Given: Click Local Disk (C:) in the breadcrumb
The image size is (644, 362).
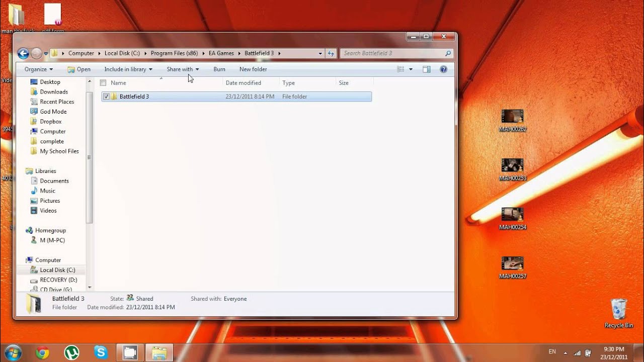Looking at the screenshot, I should (x=122, y=53).
